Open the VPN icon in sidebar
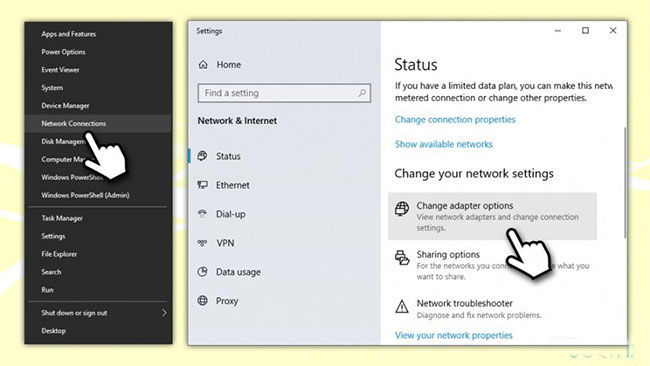 pyautogui.click(x=202, y=243)
